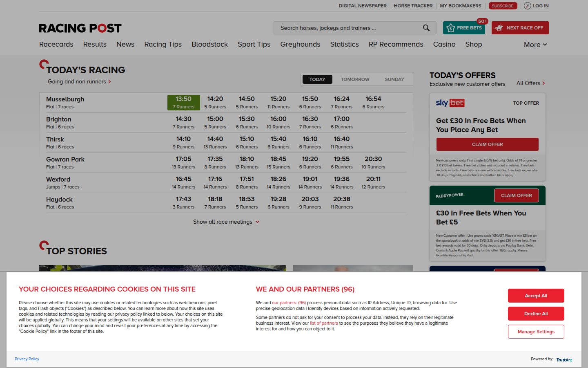Switch to the Tomorrow tab
This screenshot has width=588, height=368.
(x=355, y=79)
